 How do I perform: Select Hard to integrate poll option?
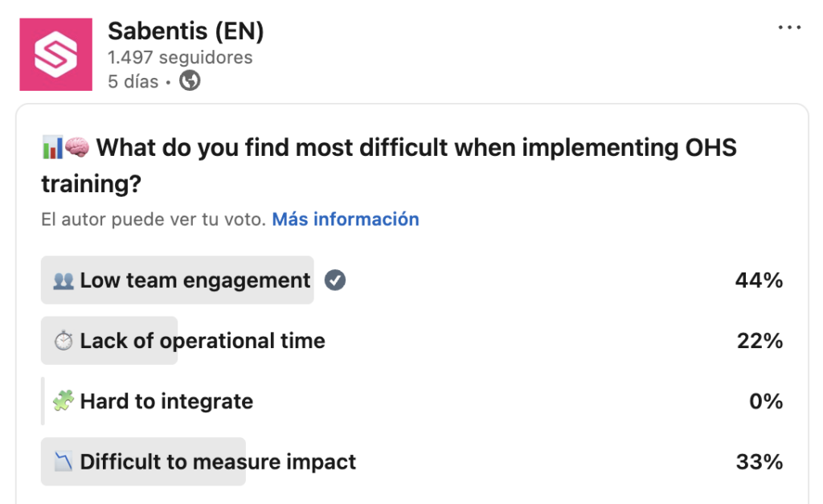pyautogui.click(x=412, y=401)
